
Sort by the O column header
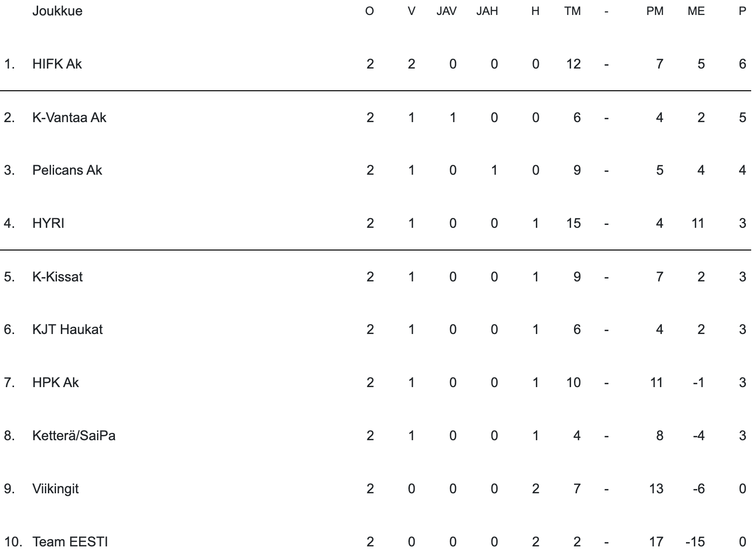tap(370, 11)
